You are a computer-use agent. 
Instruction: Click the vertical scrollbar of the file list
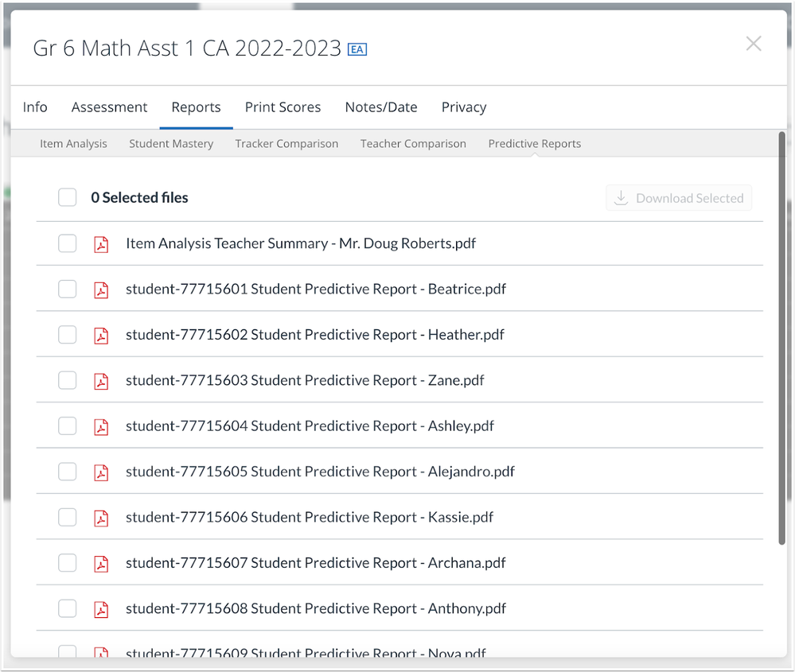(x=781, y=339)
